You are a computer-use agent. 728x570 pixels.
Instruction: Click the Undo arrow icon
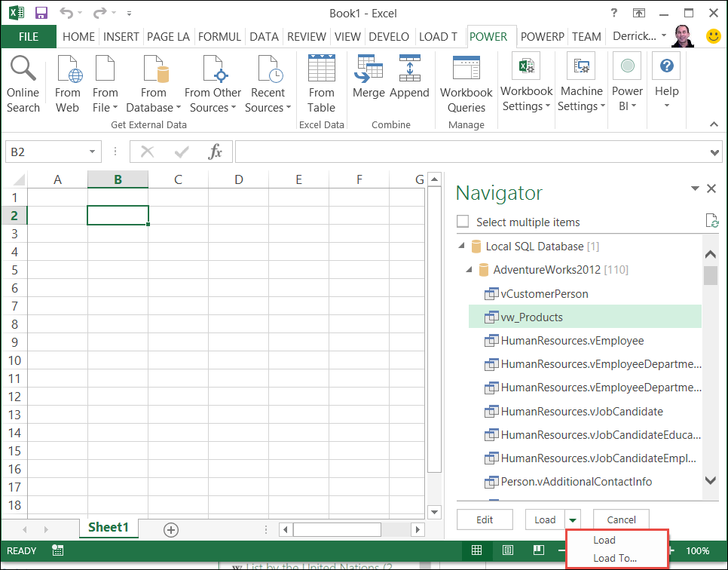(x=66, y=13)
